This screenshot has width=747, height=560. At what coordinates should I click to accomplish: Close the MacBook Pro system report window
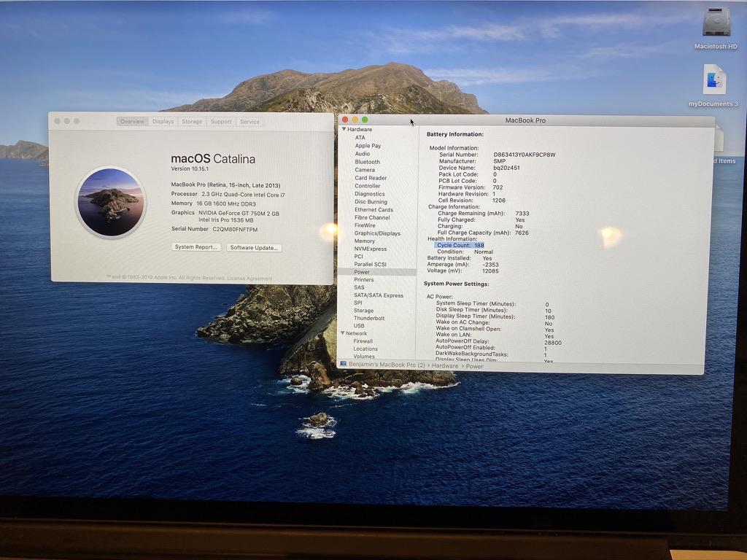pyautogui.click(x=345, y=120)
